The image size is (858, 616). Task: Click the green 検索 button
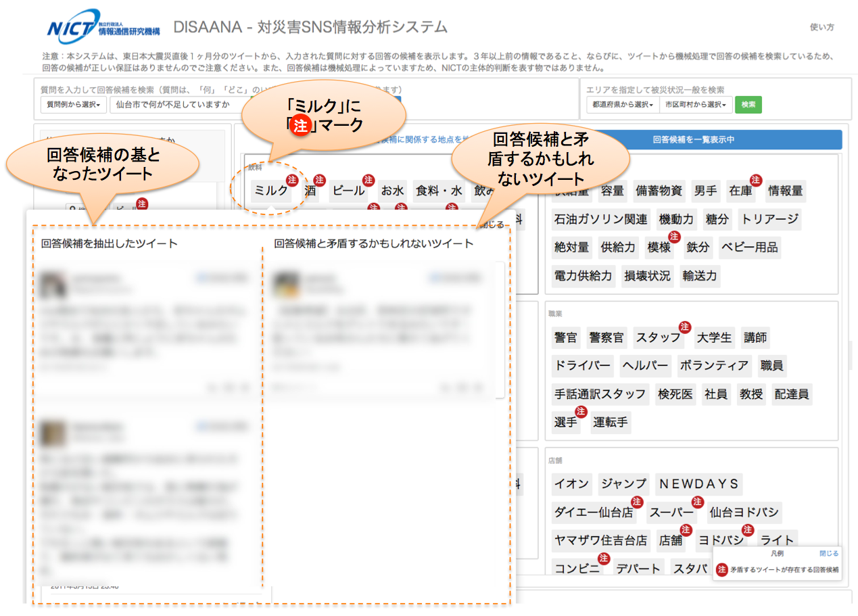pyautogui.click(x=748, y=105)
